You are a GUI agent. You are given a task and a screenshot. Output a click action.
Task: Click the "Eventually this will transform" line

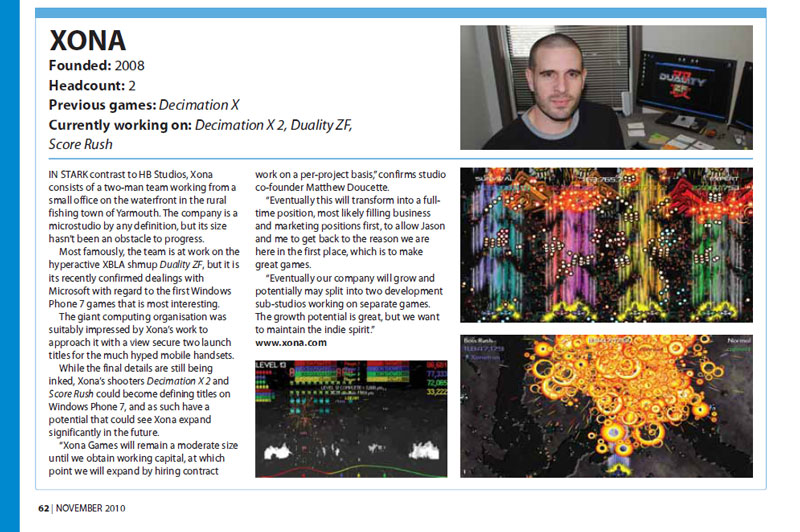[353, 200]
